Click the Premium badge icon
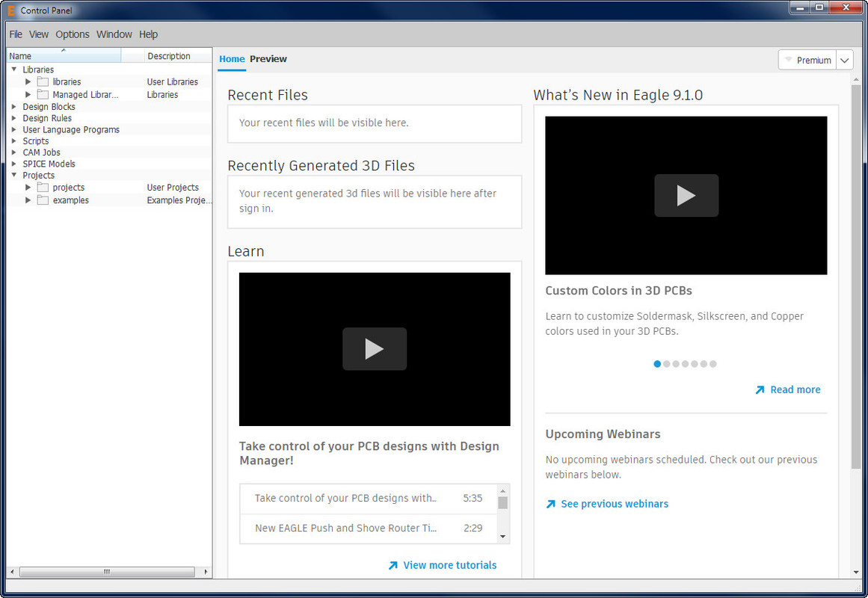Image resolution: width=868 pixels, height=598 pixels. pos(788,59)
